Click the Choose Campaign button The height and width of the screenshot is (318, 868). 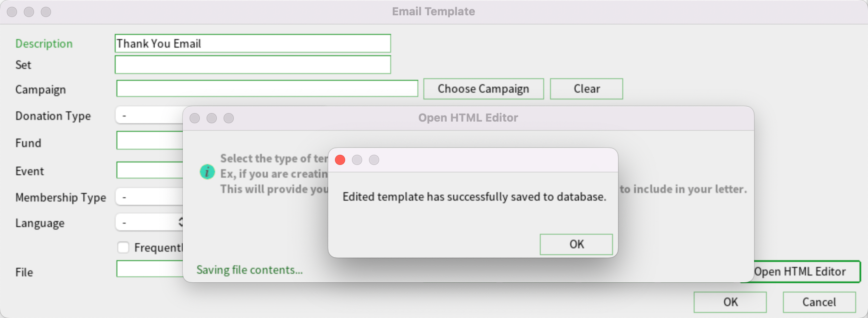point(484,89)
